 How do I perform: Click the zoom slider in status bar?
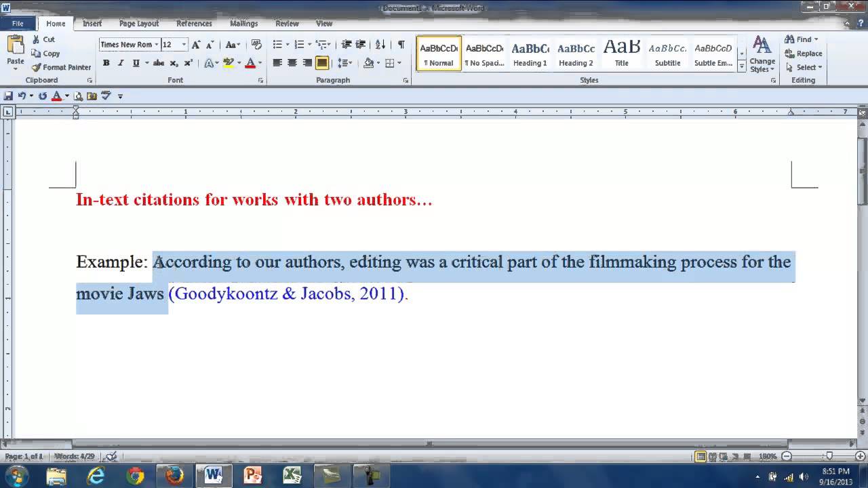click(x=828, y=457)
